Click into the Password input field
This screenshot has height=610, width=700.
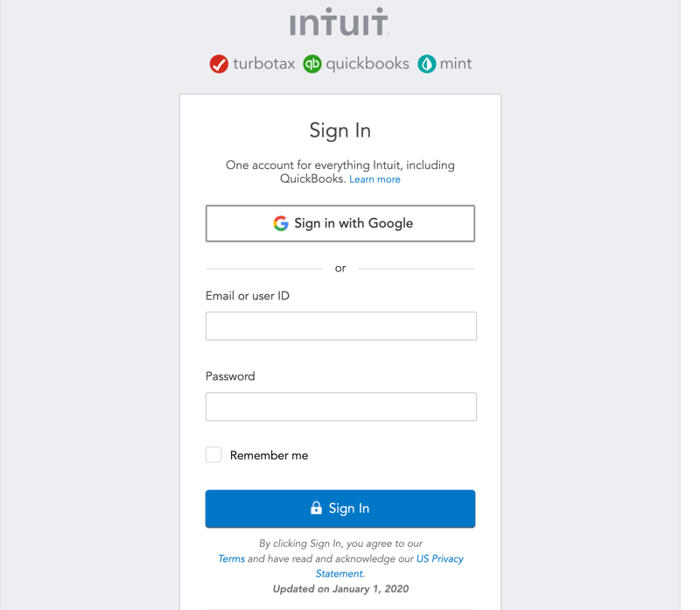point(340,406)
